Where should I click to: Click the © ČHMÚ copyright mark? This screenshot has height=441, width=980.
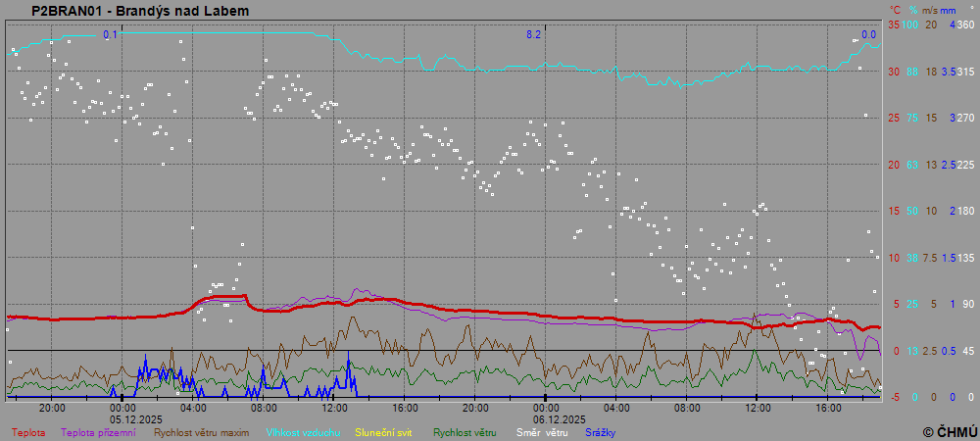pyautogui.click(x=949, y=431)
